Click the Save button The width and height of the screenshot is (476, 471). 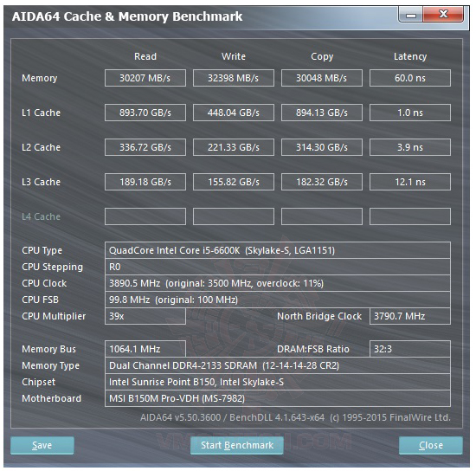coord(42,445)
